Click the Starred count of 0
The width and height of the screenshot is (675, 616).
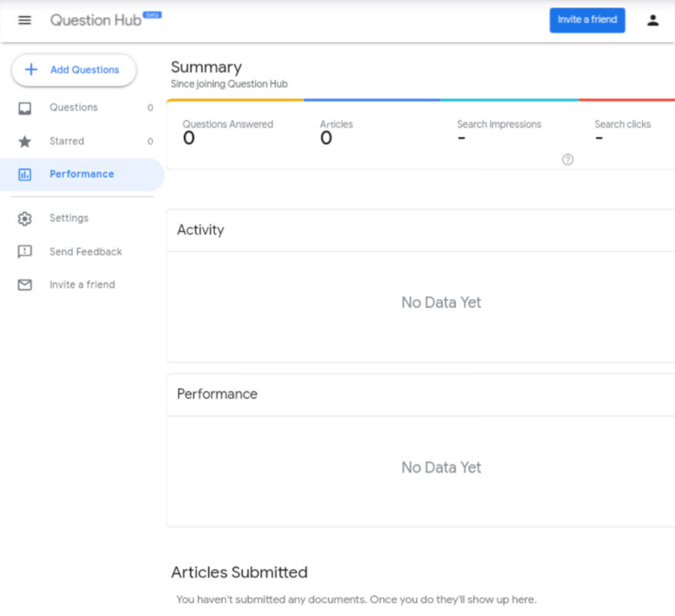coord(150,141)
